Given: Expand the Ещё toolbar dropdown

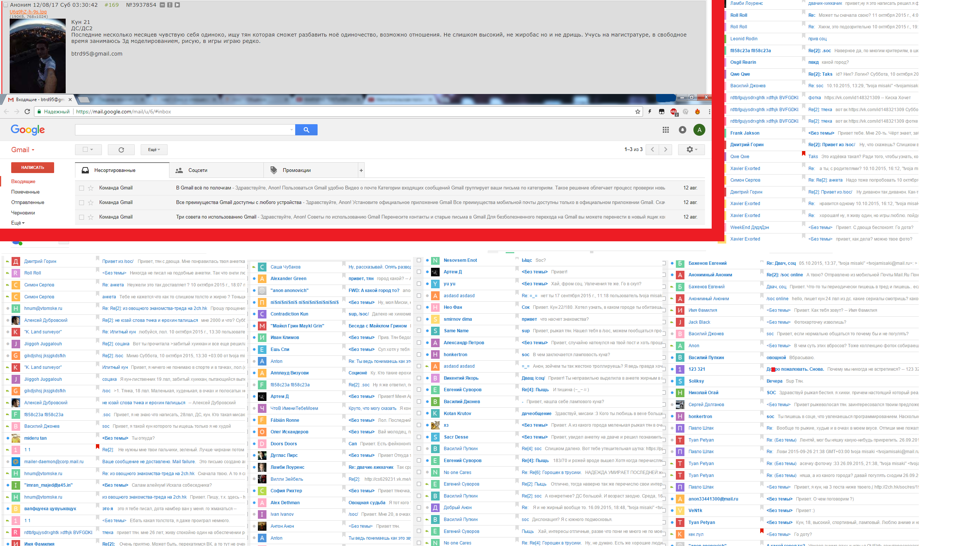Looking at the screenshot, I should pos(154,150).
